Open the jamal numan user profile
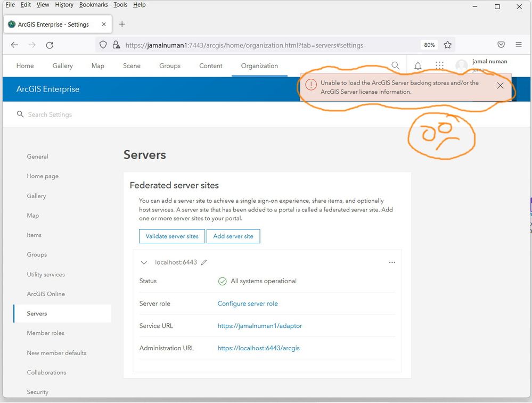The image size is (532, 403). coord(482,65)
